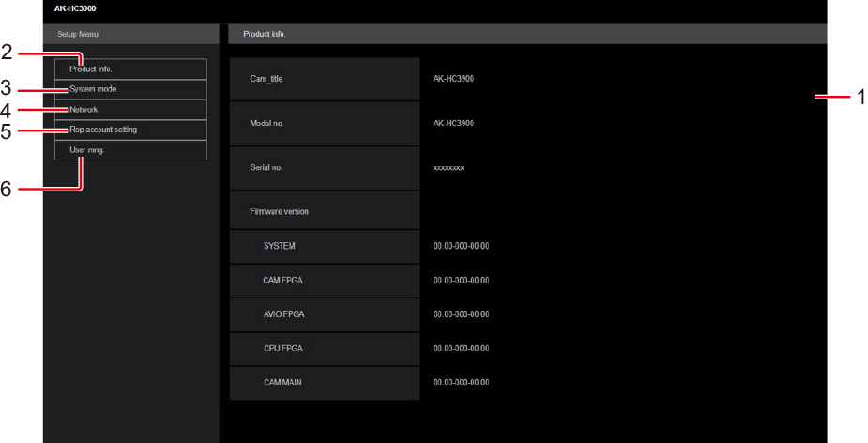Click the Firmware version section label
Viewport: 868px width, 443px height.
[x=279, y=211]
